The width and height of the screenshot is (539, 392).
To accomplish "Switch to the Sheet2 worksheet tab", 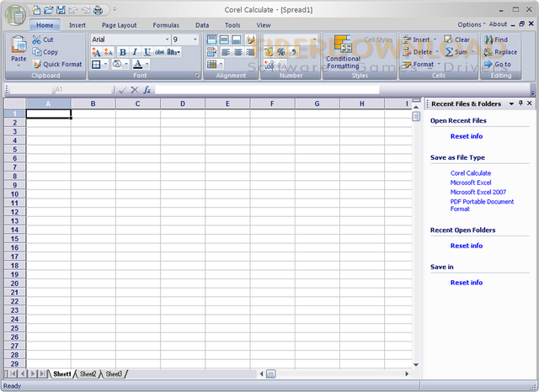I will pos(88,373).
